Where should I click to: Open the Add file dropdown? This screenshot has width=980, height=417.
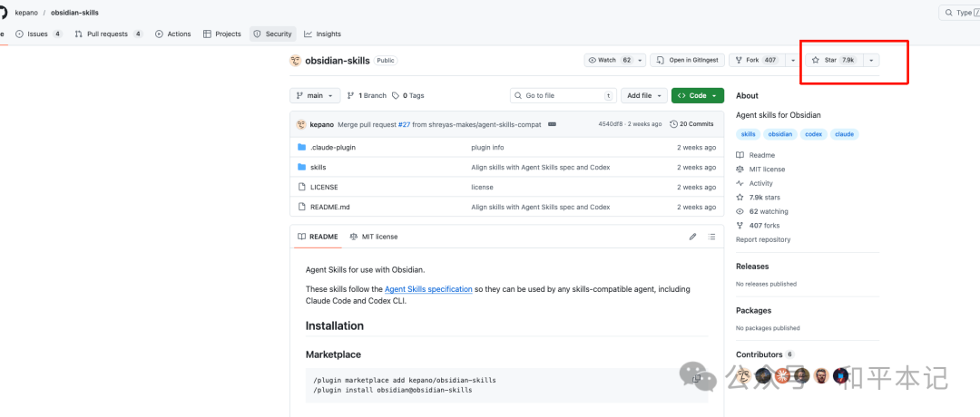[643, 95]
